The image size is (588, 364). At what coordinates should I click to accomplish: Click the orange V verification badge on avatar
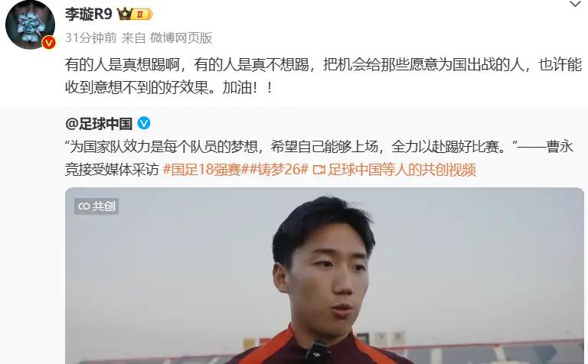(x=48, y=42)
